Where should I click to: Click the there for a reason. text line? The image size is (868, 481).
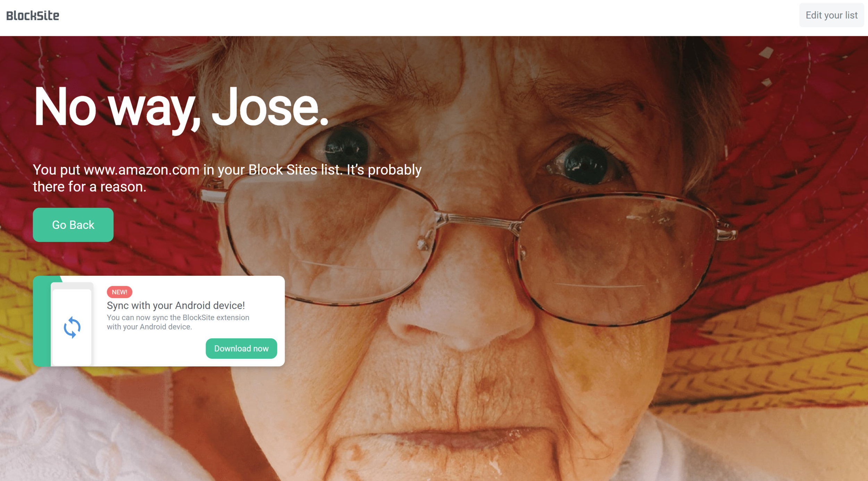click(90, 187)
